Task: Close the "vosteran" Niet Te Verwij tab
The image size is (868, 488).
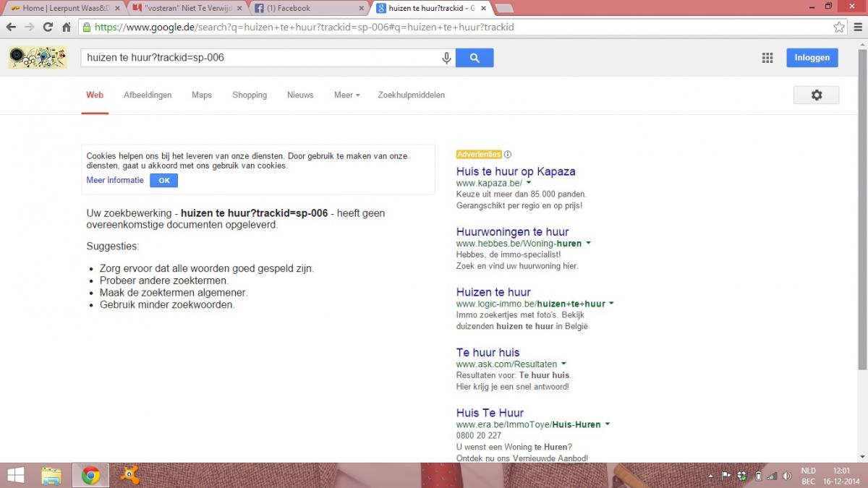Action: [239, 8]
